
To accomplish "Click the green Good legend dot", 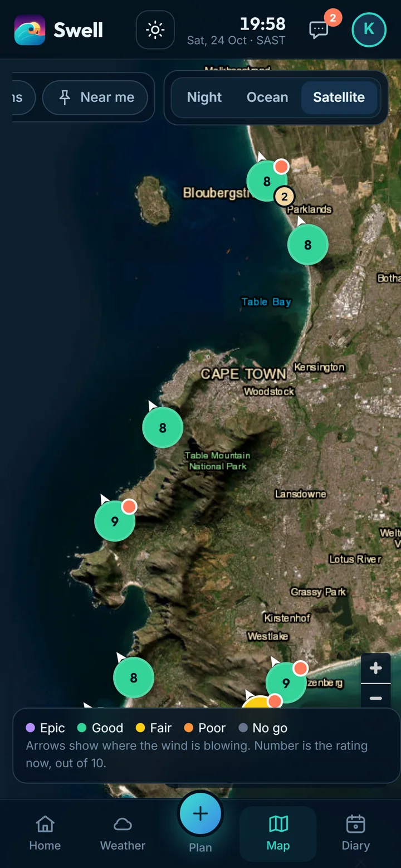I will (x=82, y=728).
